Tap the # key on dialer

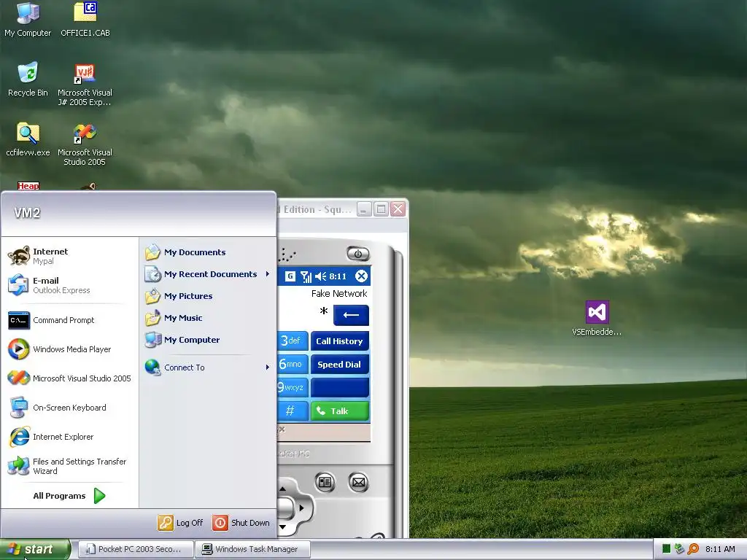point(293,411)
